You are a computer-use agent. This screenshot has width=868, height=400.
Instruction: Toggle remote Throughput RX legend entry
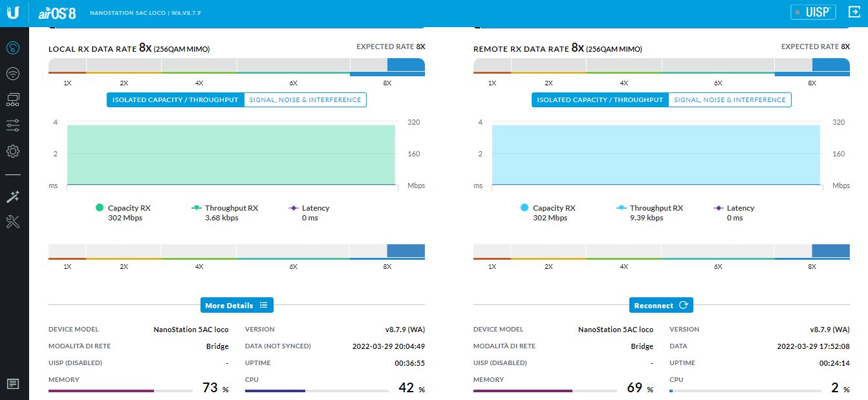click(650, 208)
